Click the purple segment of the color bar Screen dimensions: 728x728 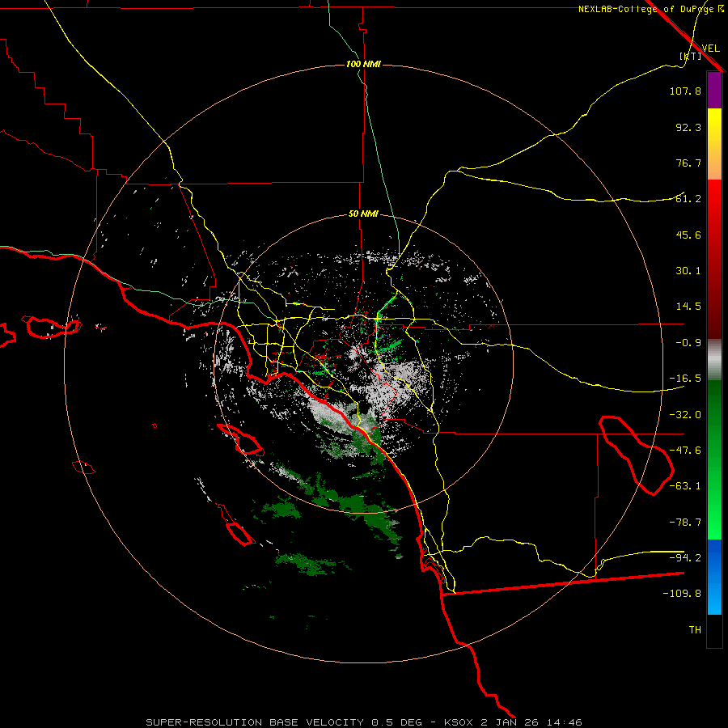tap(714, 90)
